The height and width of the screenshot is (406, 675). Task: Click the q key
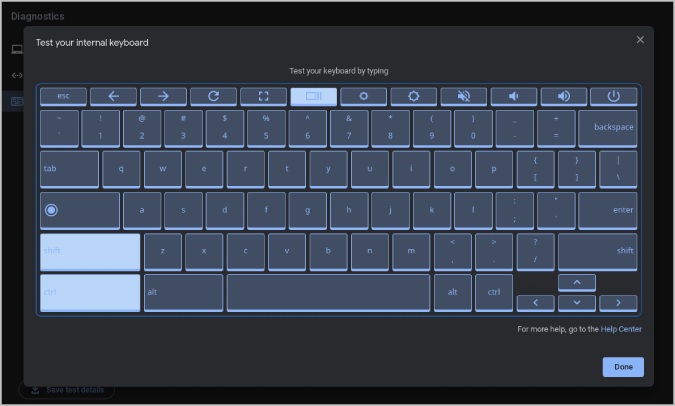(121, 169)
